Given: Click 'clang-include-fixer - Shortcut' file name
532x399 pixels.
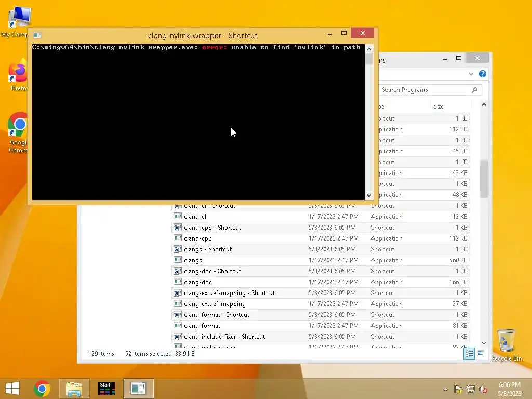Looking at the screenshot, I should [224, 337].
